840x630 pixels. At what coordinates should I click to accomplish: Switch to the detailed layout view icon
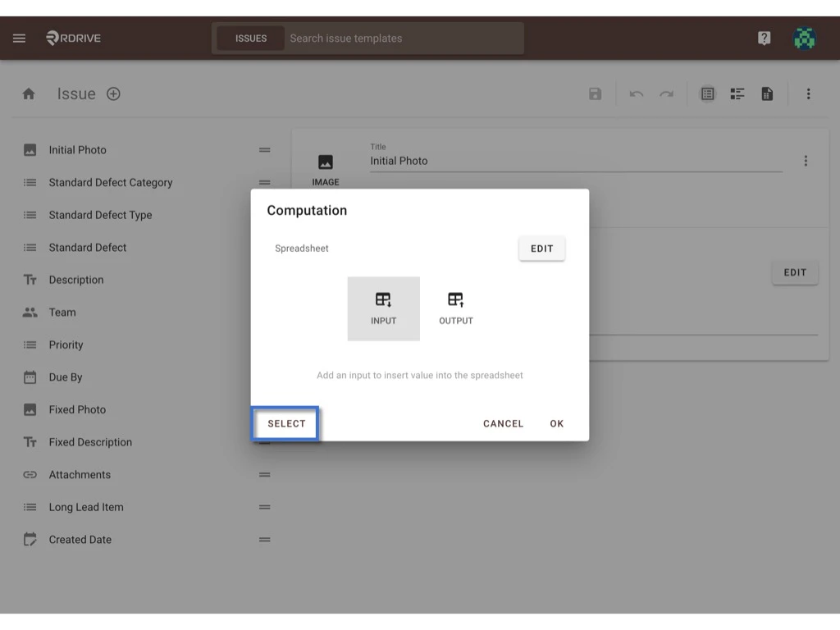(x=737, y=94)
